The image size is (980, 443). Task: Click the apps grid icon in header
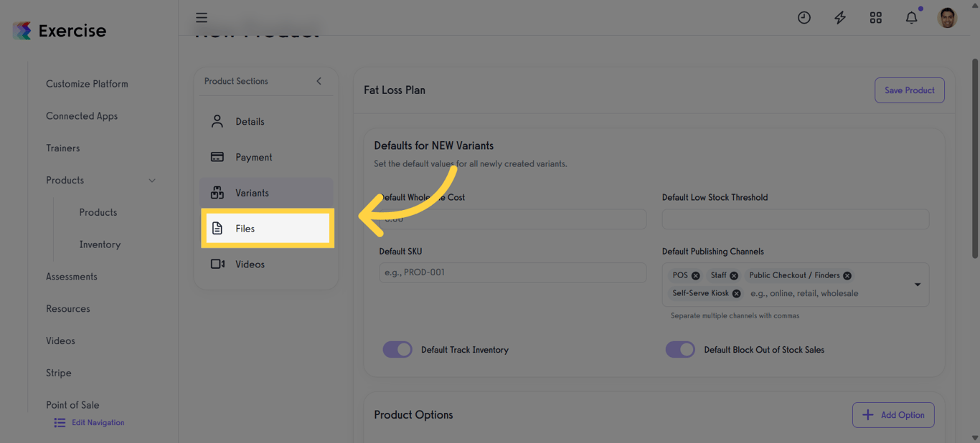tap(875, 17)
